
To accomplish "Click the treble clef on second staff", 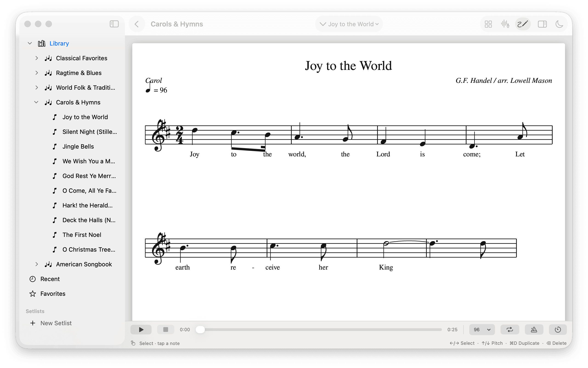I will [x=159, y=248].
